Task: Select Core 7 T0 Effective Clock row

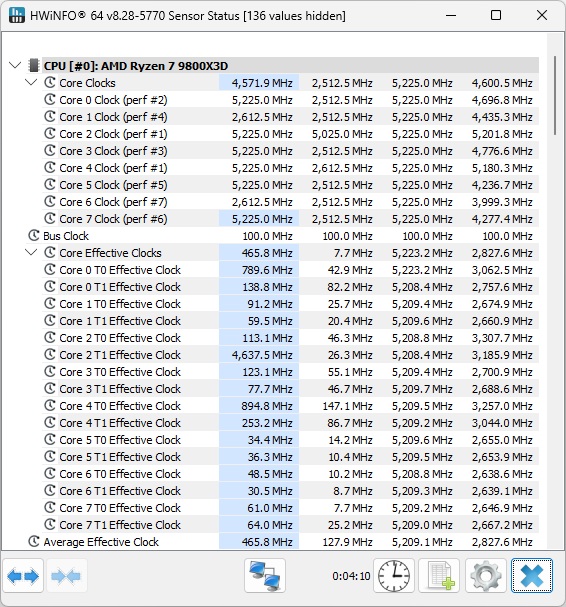Action: (290, 508)
